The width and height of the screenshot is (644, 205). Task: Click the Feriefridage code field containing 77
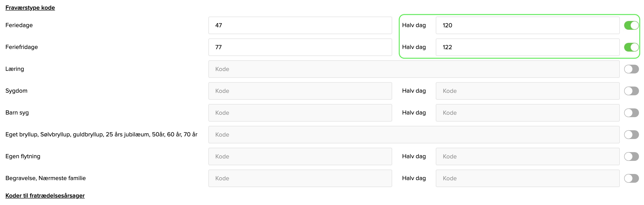click(300, 47)
